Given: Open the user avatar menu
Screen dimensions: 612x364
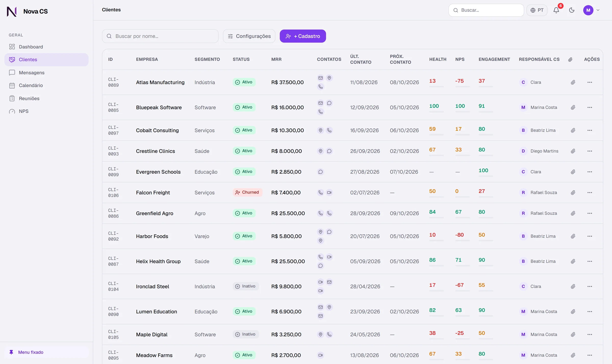Looking at the screenshot, I should (x=591, y=10).
